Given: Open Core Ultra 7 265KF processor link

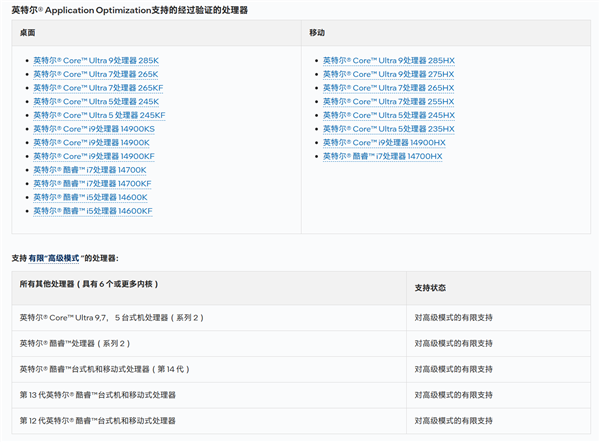Looking at the screenshot, I should 98,88.
